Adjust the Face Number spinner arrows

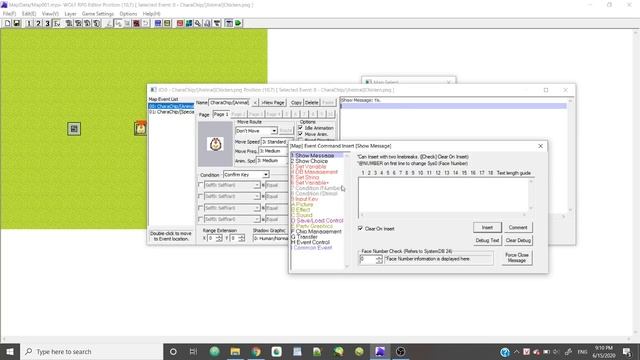coord(379,259)
